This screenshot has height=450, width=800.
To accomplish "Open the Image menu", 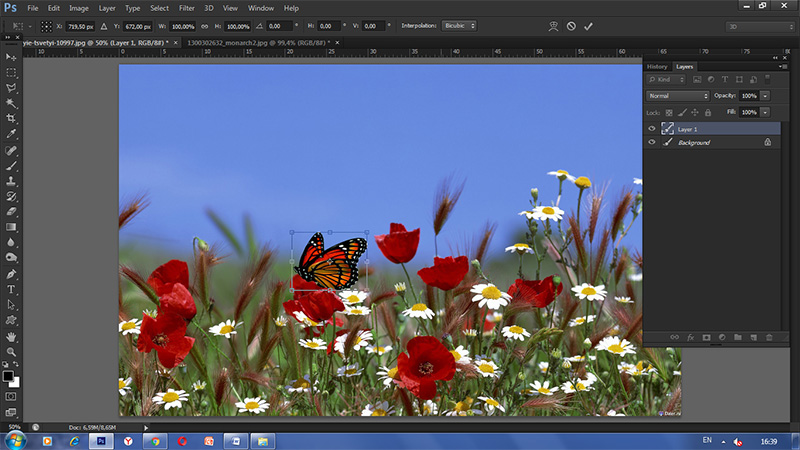I will point(79,8).
